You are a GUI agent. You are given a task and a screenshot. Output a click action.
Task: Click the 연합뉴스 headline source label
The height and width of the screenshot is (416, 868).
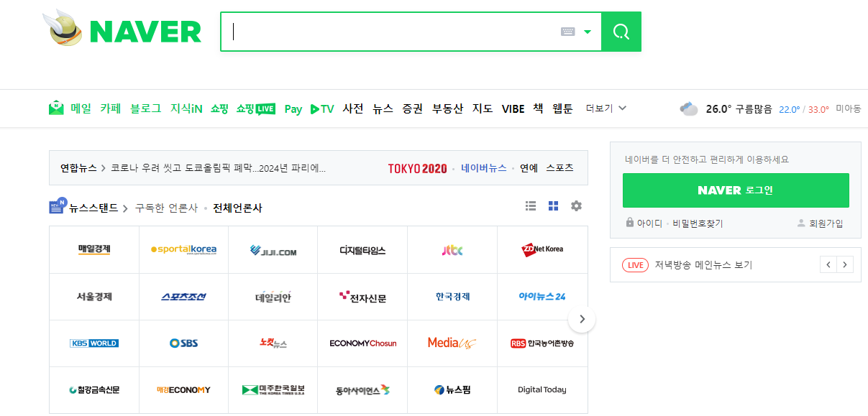point(78,168)
